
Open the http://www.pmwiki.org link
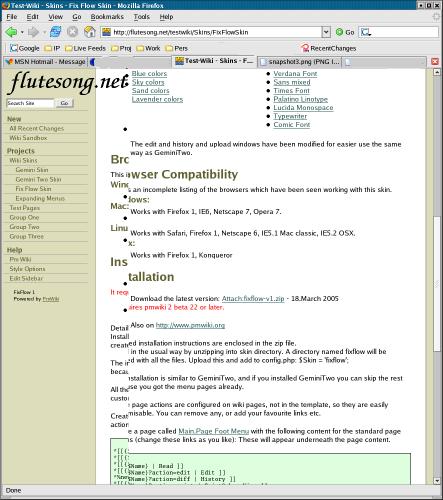click(190, 325)
